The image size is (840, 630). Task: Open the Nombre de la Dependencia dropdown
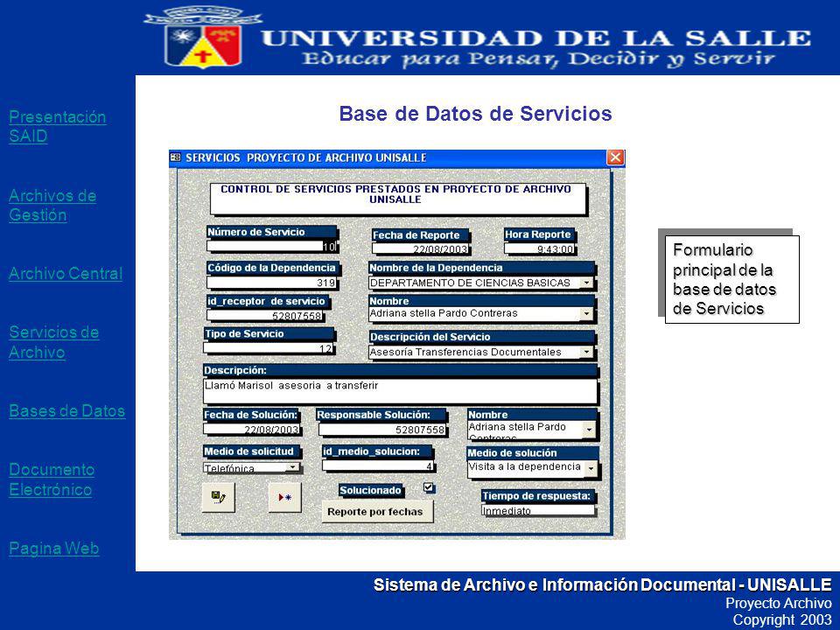pyautogui.click(x=587, y=283)
